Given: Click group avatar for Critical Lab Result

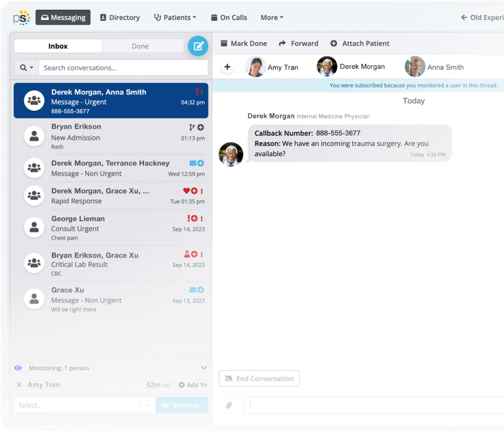Looking at the screenshot, I should tap(34, 263).
